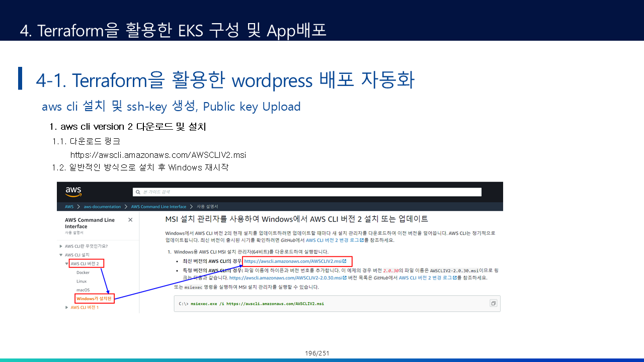Open changelog link in the intro paragraph
Image resolution: width=644 pixels, height=362 pixels.
tap(335, 240)
